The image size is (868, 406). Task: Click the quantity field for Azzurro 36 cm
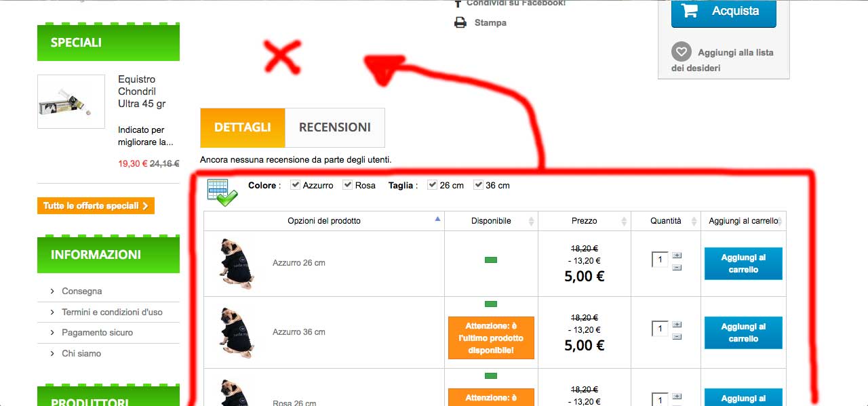pyautogui.click(x=660, y=329)
